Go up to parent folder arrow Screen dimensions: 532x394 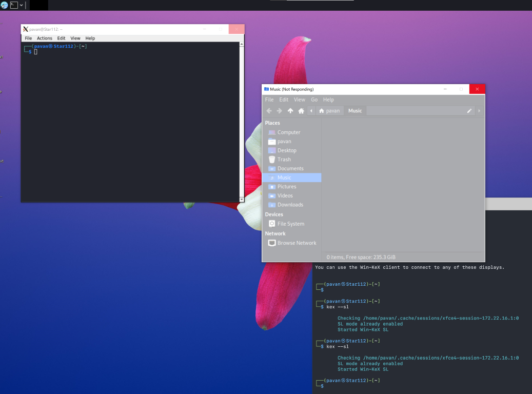(x=290, y=111)
